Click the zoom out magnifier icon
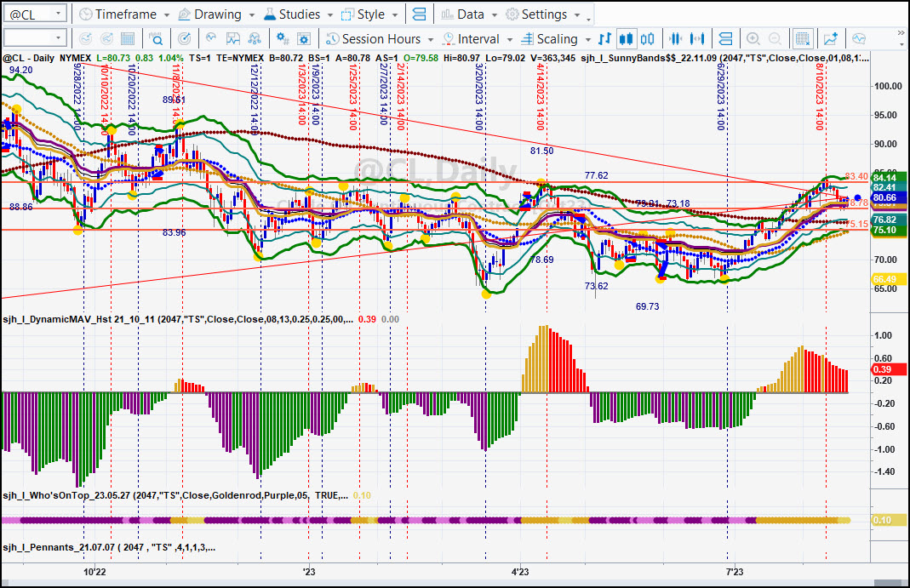Image resolution: width=910 pixels, height=588 pixels. (x=775, y=39)
